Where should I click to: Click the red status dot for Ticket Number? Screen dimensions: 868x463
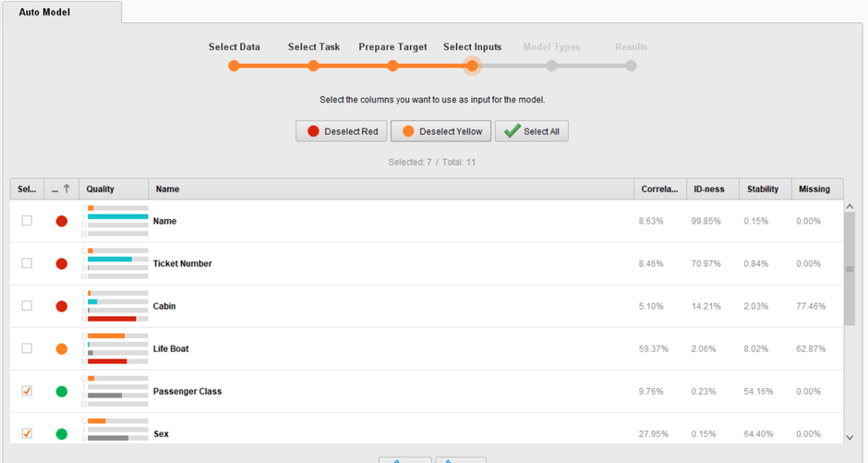click(x=62, y=264)
